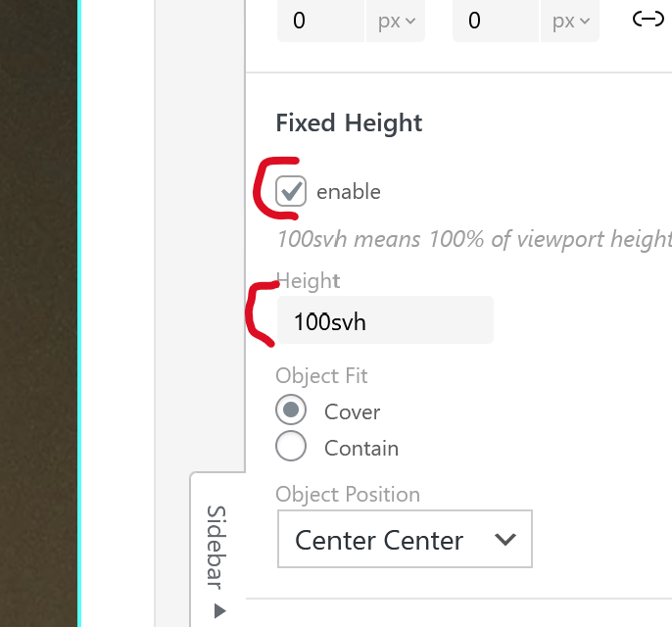Click the Sidebar collapse triangle arrow
This screenshot has width=672, height=627.
(219, 611)
